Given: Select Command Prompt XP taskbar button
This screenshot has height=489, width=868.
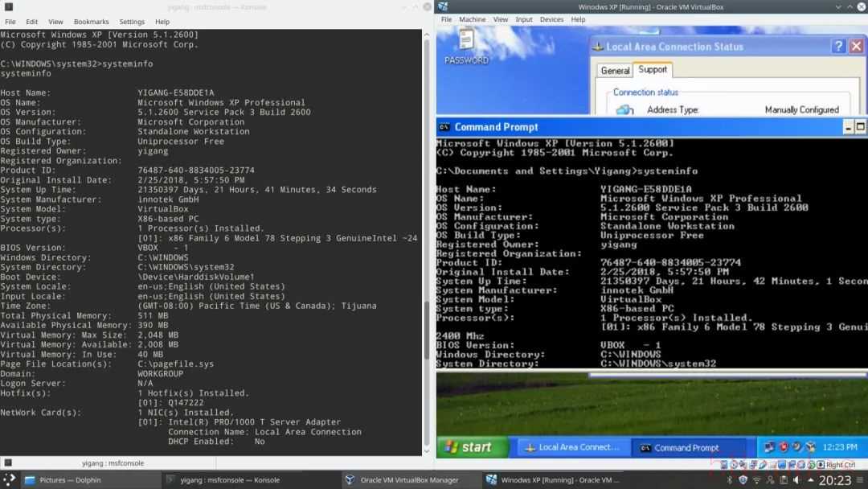Looking at the screenshot, I should point(691,447).
